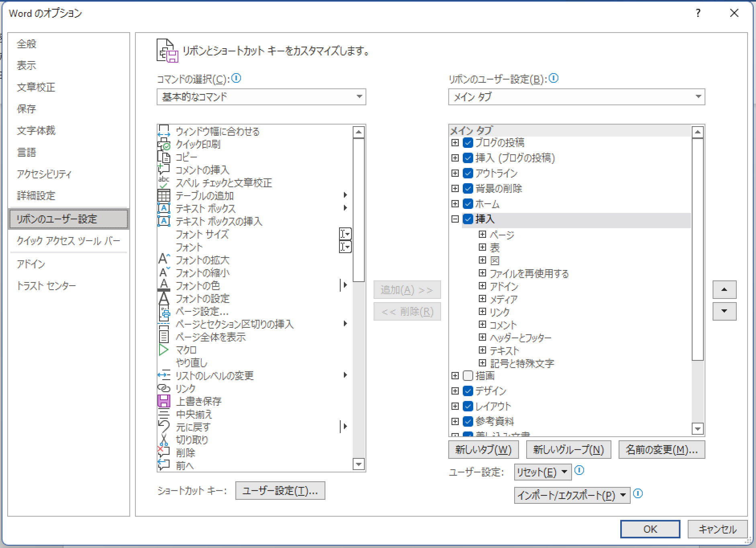
Task: Click the スペル チェックと文章校正 abc icon
Action: coord(163,183)
